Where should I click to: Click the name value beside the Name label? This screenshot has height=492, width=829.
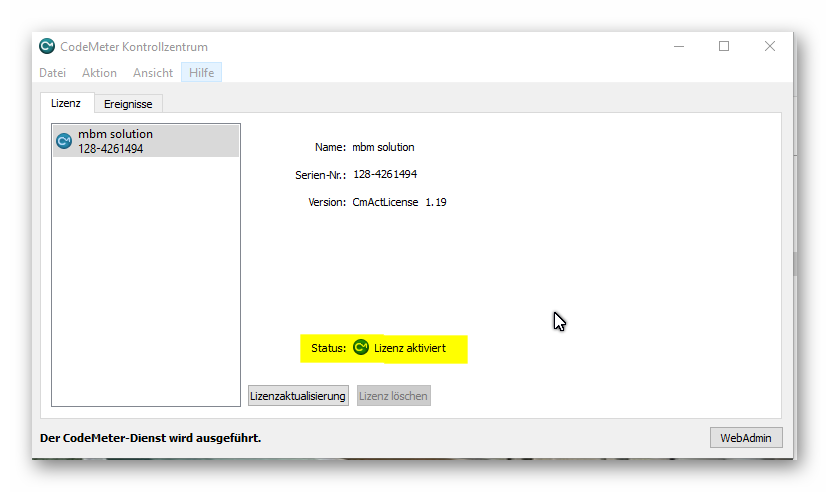pyautogui.click(x=383, y=147)
